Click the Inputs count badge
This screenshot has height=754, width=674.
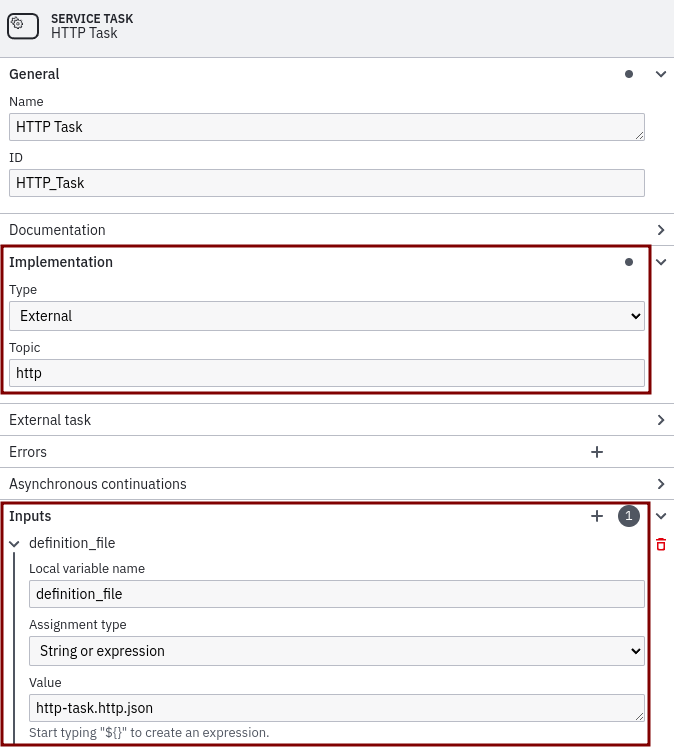click(628, 516)
